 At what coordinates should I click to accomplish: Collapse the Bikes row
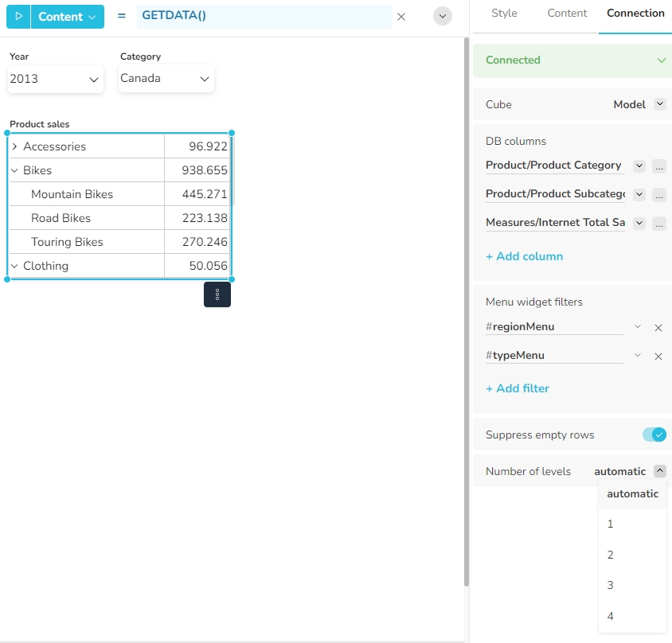pos(14,170)
